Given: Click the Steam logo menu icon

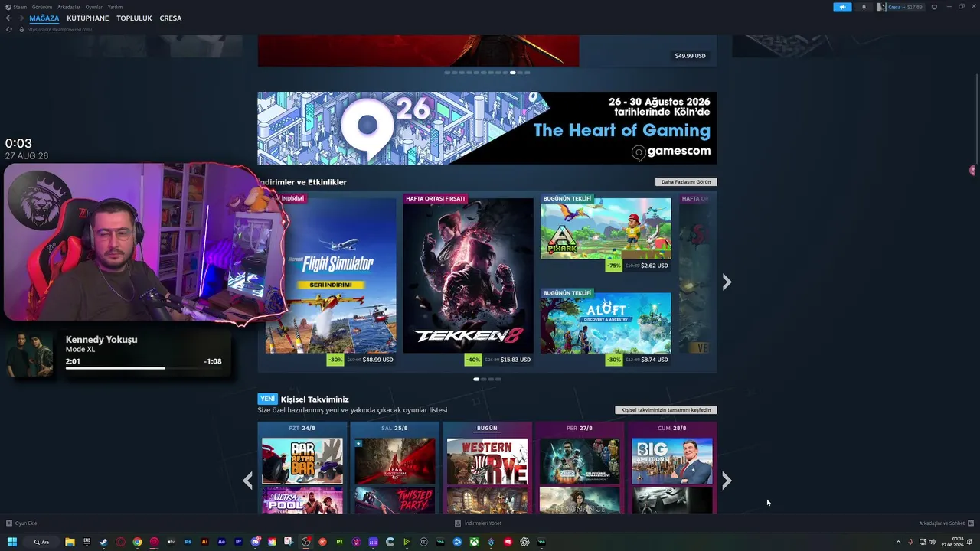Looking at the screenshot, I should [8, 7].
